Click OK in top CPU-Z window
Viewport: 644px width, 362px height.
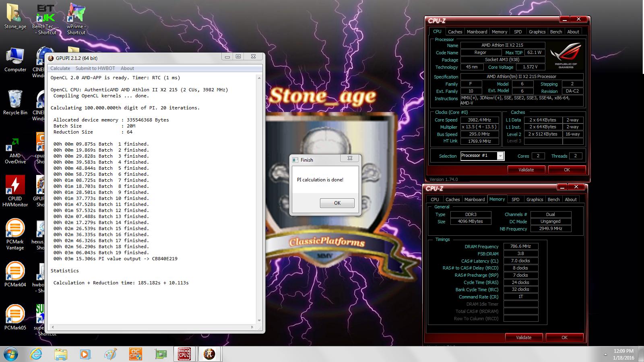(567, 170)
